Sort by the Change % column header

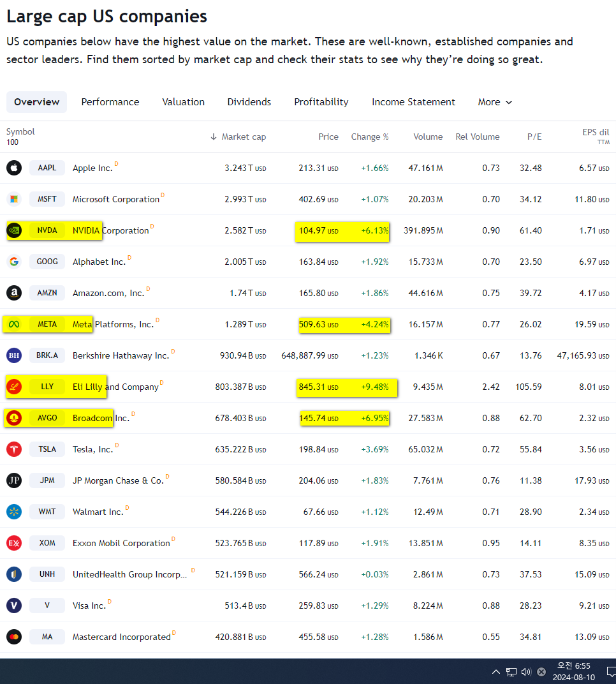[370, 137]
